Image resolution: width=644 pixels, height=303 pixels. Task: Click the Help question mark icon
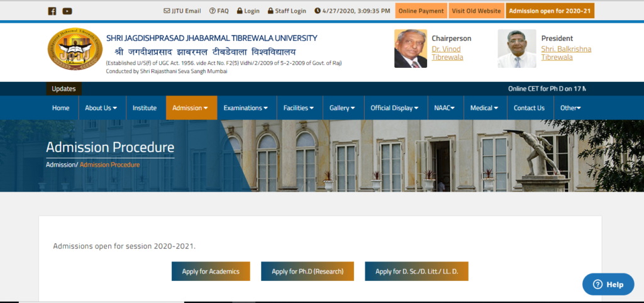pos(598,284)
